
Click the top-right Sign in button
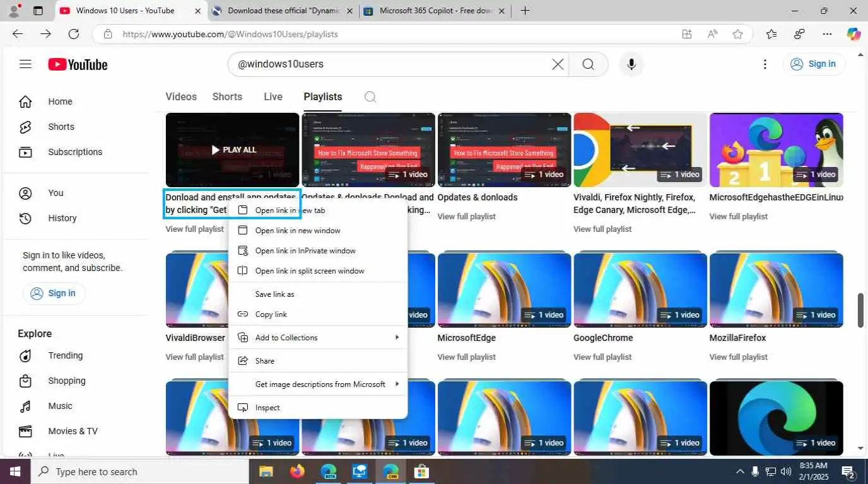coord(814,64)
